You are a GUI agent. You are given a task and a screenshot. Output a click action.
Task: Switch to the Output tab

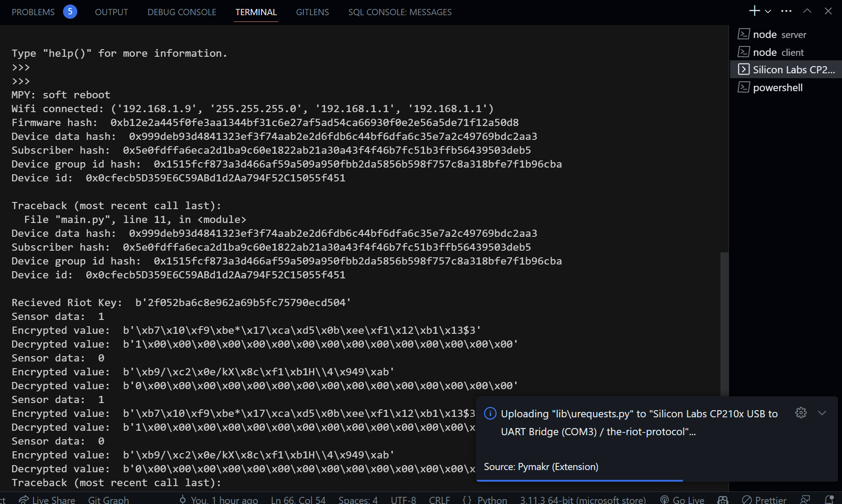point(111,12)
